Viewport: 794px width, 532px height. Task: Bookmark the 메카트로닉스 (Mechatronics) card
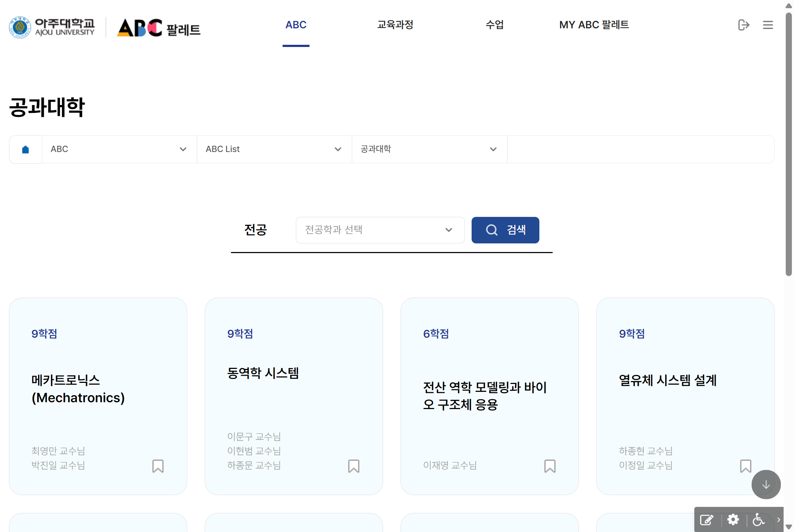tap(158, 466)
